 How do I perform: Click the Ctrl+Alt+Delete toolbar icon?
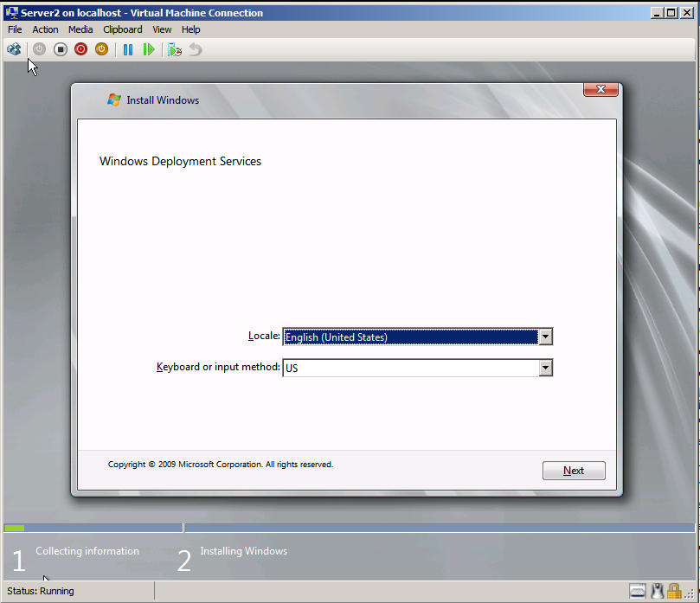[x=14, y=49]
